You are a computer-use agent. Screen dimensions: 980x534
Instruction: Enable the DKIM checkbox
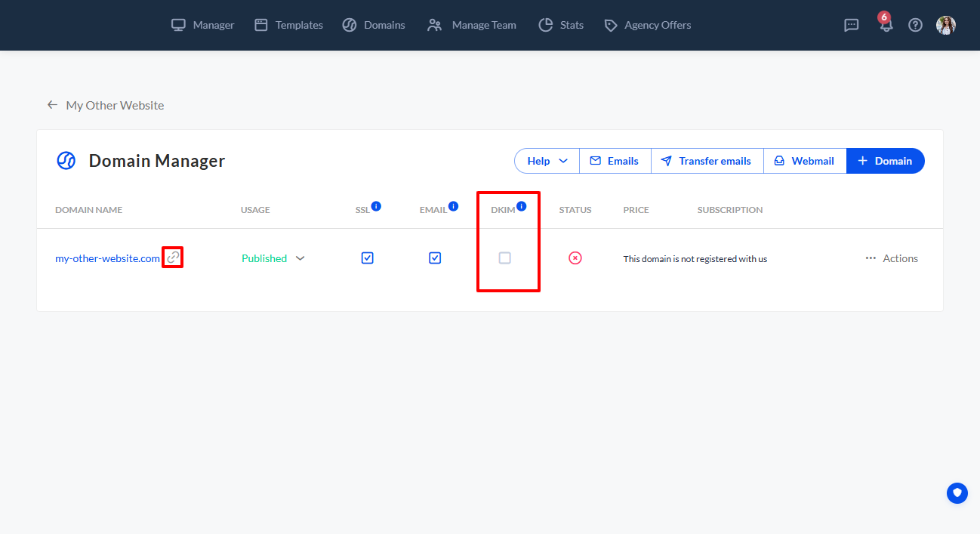point(505,258)
